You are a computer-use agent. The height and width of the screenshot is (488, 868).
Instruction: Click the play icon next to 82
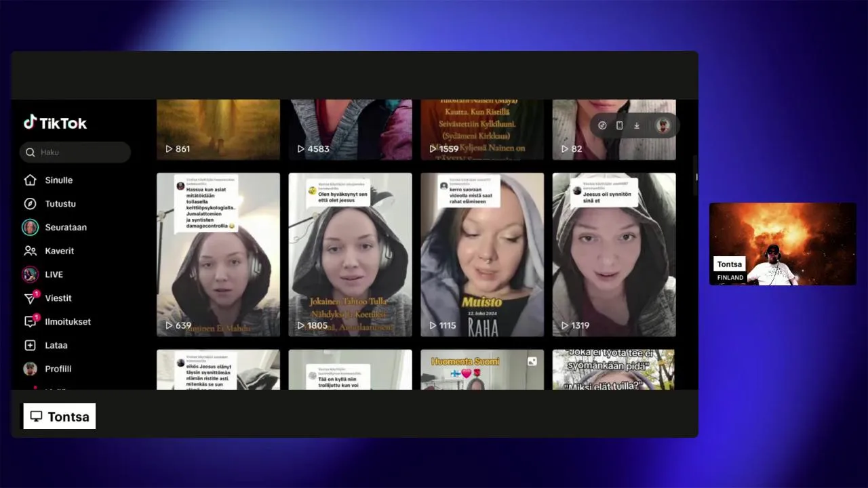[564, 148]
